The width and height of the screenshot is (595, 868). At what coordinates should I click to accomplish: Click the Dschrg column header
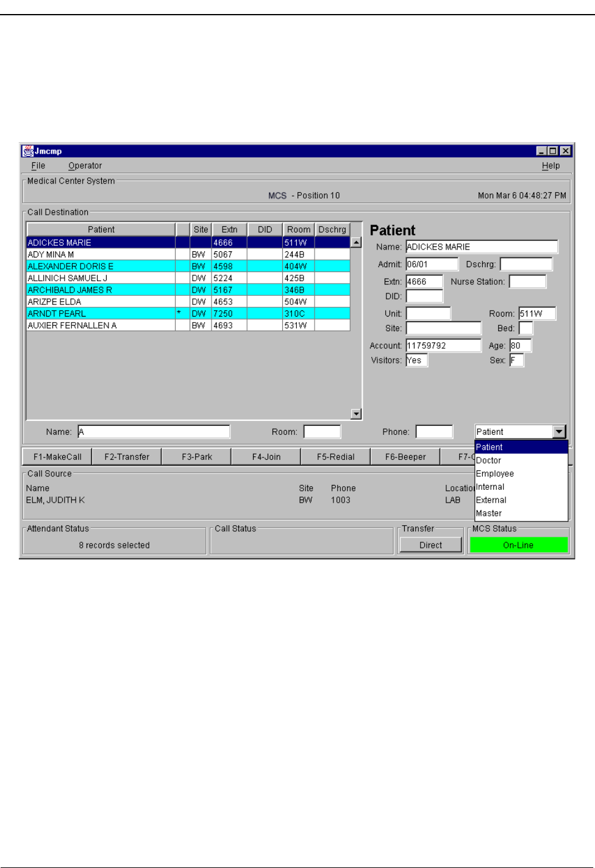point(332,229)
